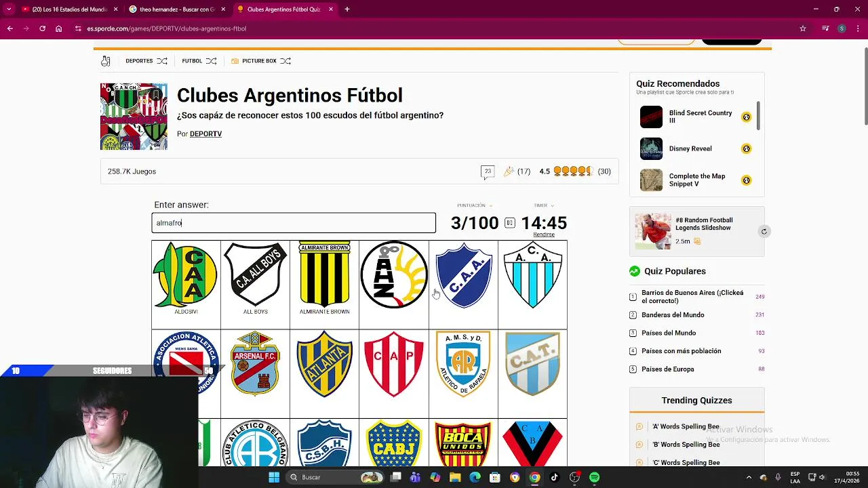Open the Spotify taskbar icon
868x488 pixels.
click(594, 477)
